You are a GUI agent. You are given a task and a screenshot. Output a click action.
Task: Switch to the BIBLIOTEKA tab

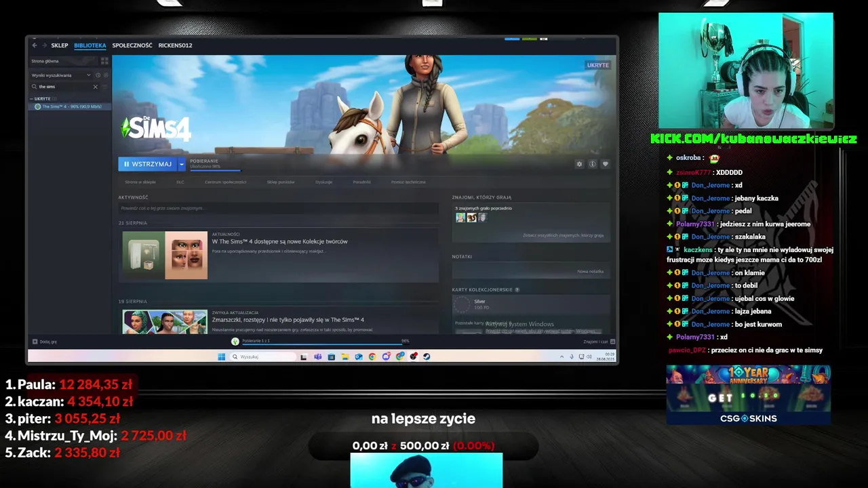90,45
